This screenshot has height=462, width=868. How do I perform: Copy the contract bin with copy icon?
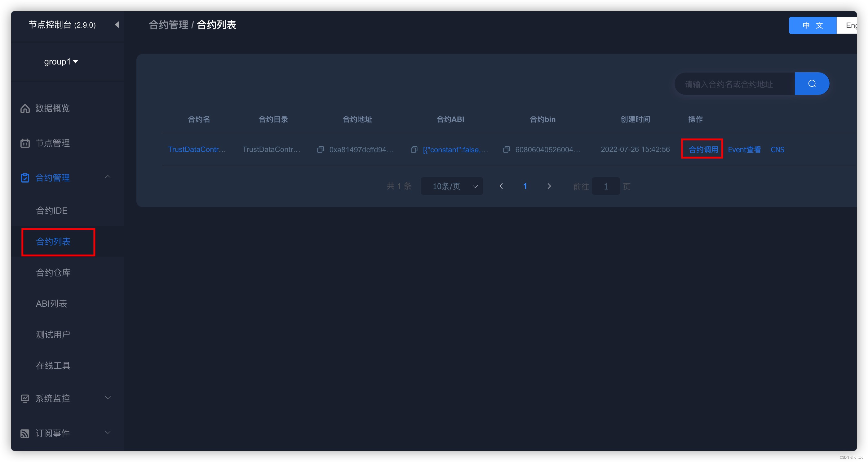pyautogui.click(x=506, y=149)
